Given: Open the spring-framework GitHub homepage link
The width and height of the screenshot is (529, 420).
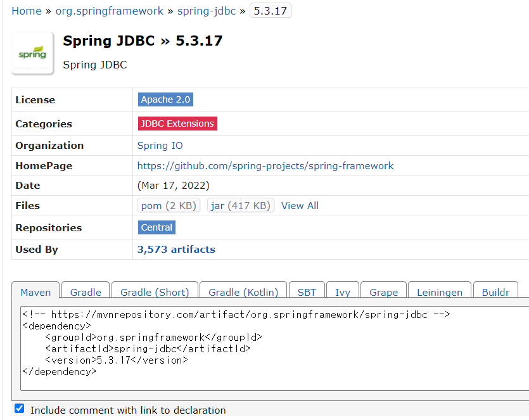Looking at the screenshot, I should 264,165.
